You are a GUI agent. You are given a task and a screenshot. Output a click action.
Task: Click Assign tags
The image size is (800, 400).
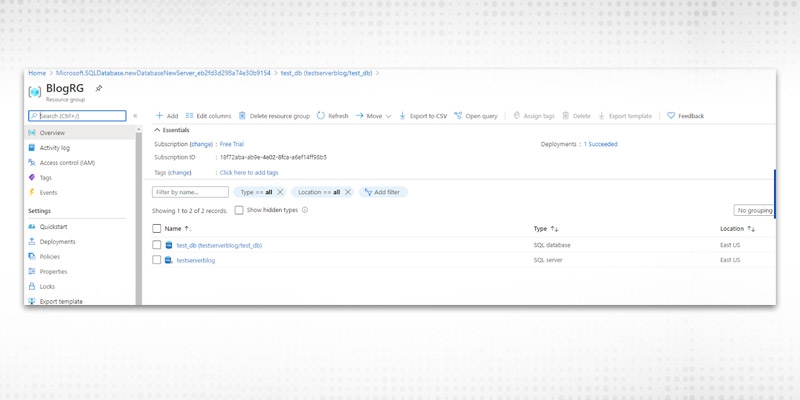[534, 116]
